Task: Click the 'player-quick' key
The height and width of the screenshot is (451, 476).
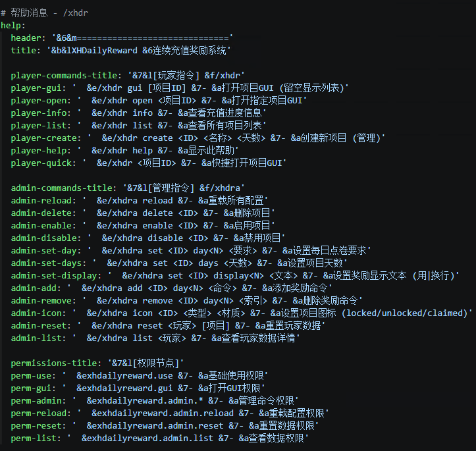Action: [x=41, y=163]
